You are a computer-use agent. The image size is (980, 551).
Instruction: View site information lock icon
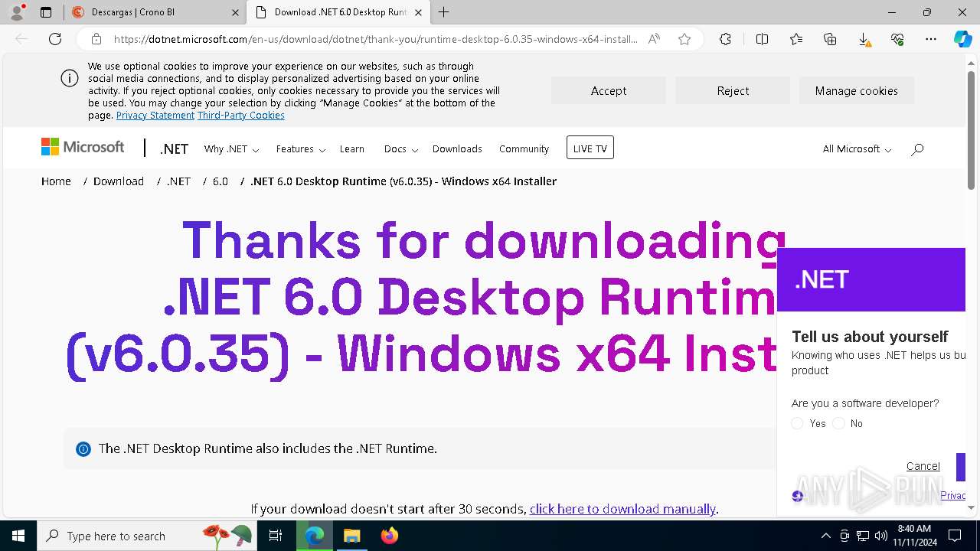point(96,39)
